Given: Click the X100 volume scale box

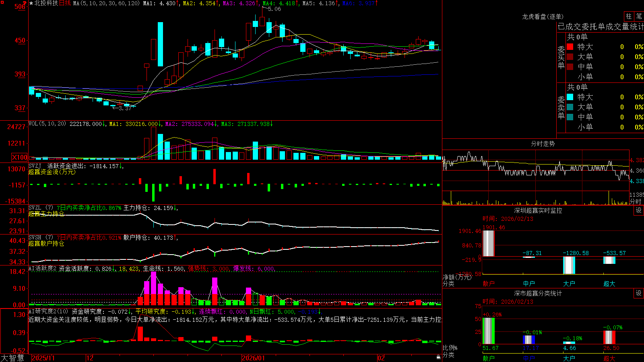Looking at the screenshot, I should [19, 158].
